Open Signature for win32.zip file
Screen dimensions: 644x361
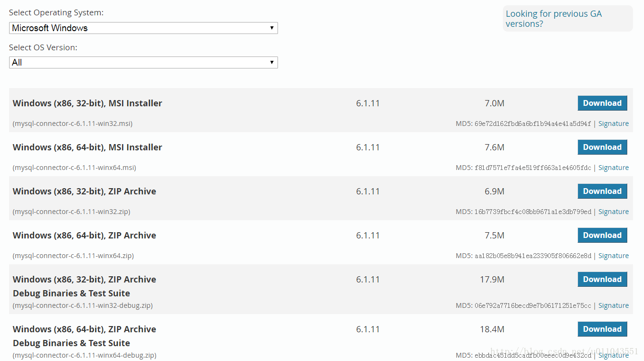tap(613, 212)
